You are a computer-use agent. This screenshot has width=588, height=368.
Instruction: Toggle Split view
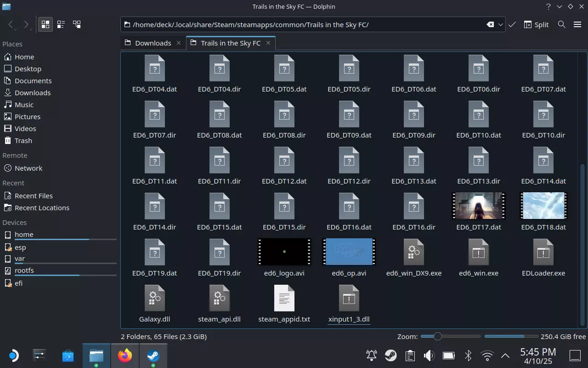pyautogui.click(x=536, y=24)
